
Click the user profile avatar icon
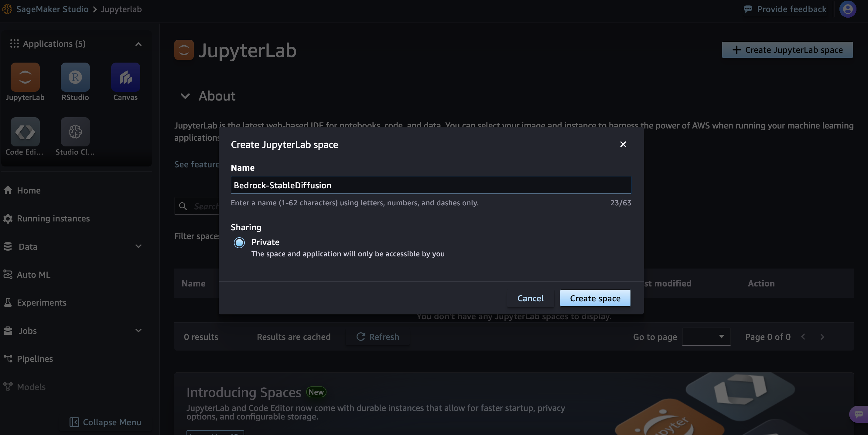[847, 9]
